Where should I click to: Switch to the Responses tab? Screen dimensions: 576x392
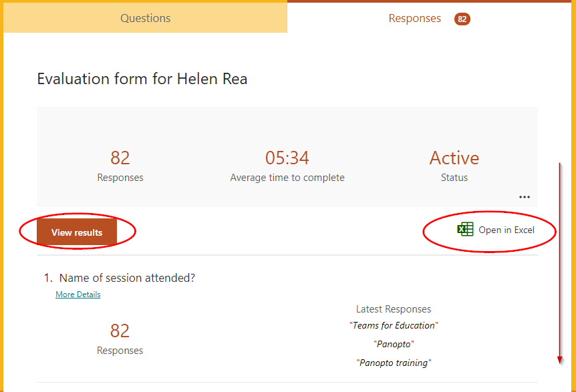point(415,18)
